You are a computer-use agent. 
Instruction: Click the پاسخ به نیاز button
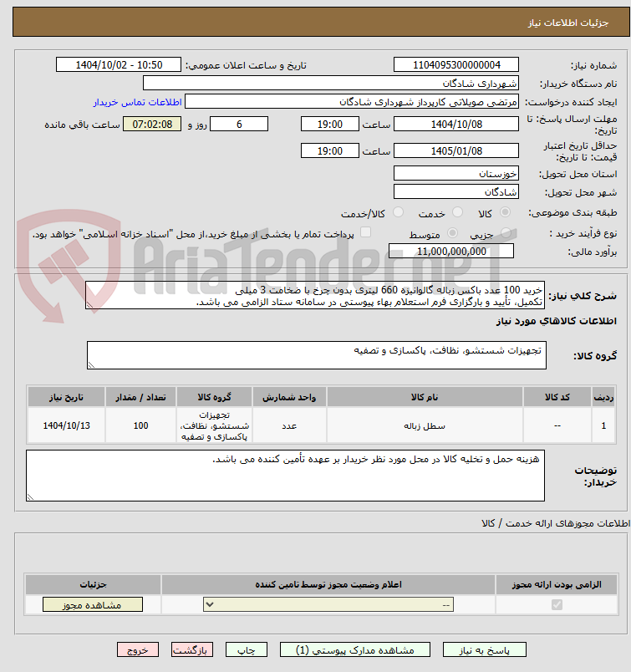485,650
